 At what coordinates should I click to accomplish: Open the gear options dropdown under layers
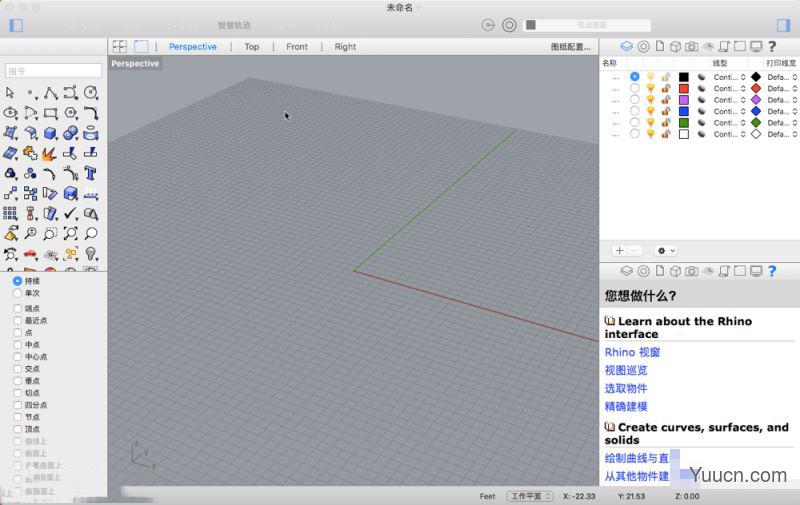666,250
